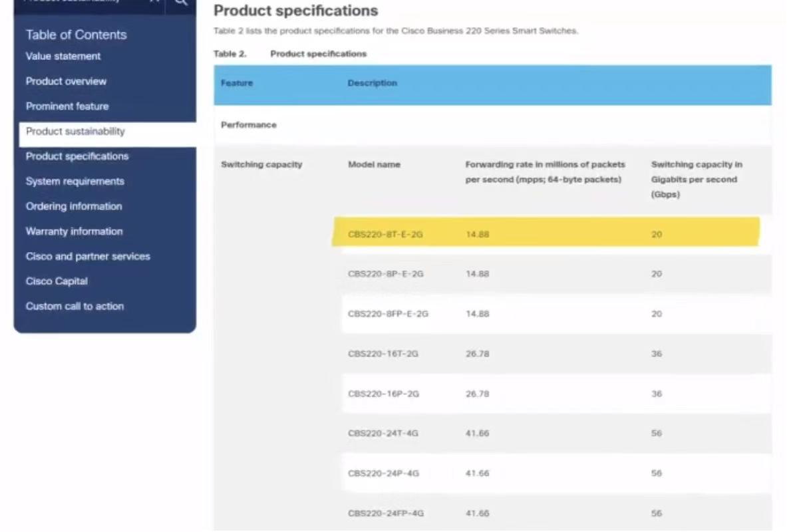Click the search magnifier icon in sidebar
This screenshot has width=787, height=532.
181,3
